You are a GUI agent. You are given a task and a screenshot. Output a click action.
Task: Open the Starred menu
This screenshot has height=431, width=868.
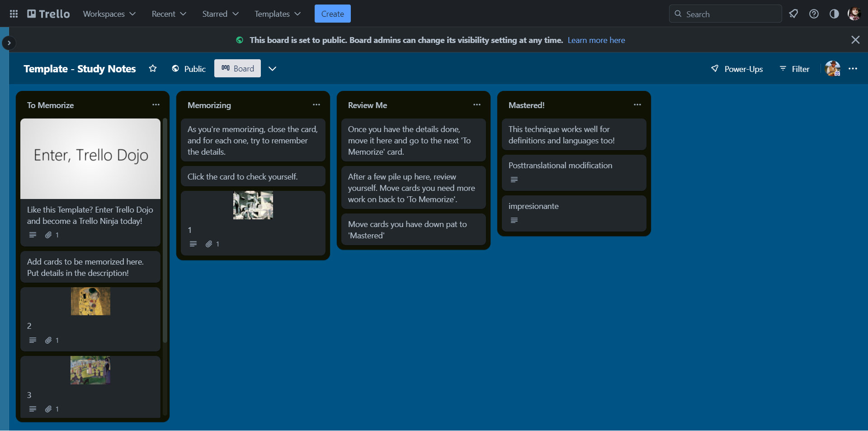tap(220, 14)
